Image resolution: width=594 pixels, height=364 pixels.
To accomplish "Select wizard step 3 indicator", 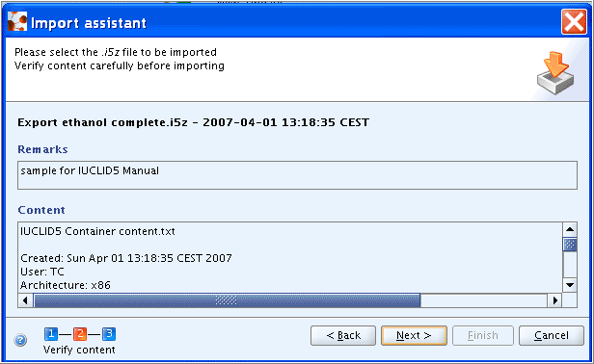I will coord(109,334).
